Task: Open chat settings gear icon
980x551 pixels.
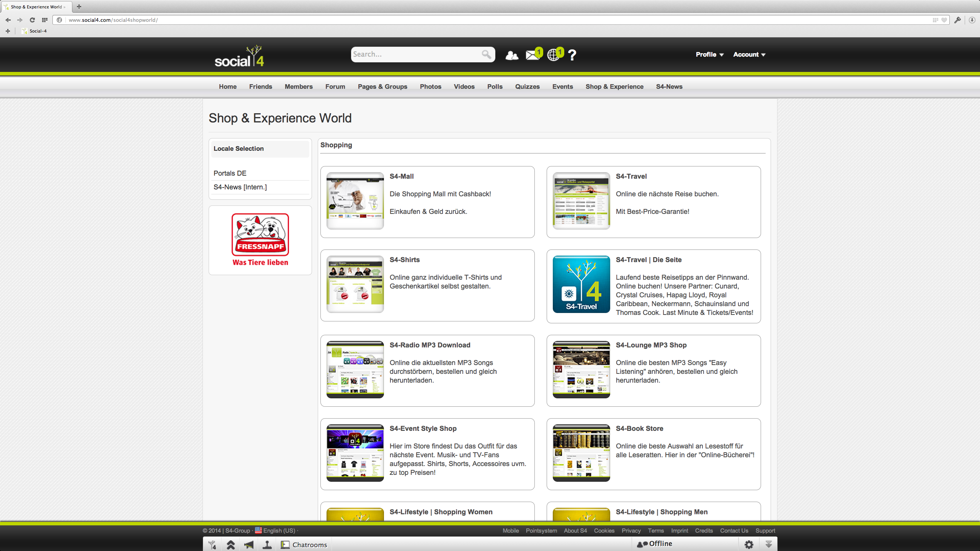Action: 749,544
